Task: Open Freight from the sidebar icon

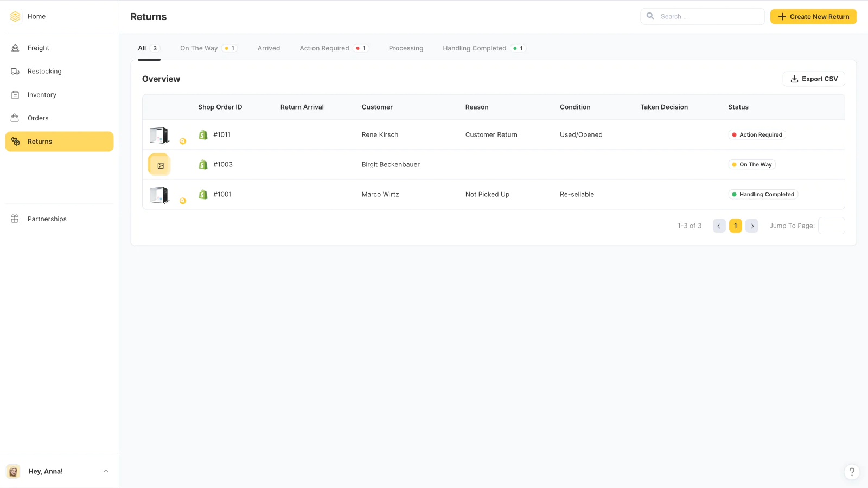Action: (x=15, y=48)
